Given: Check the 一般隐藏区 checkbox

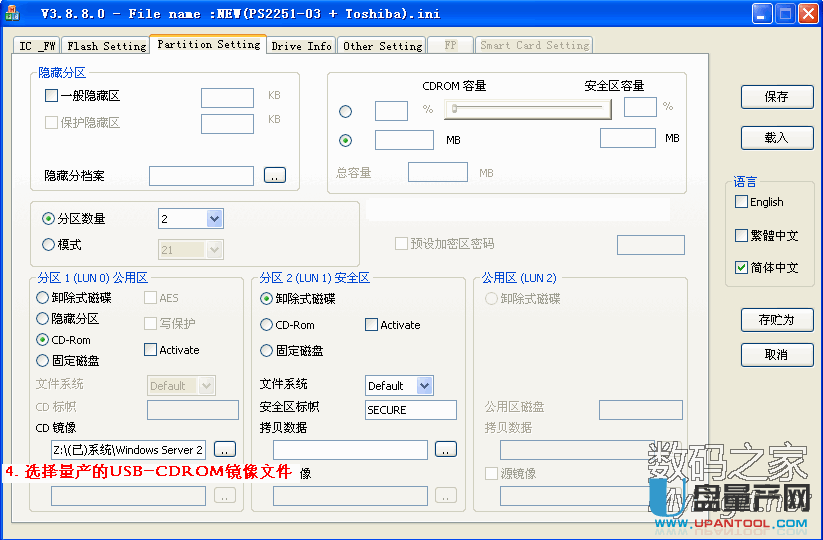Looking at the screenshot, I should [x=51, y=96].
